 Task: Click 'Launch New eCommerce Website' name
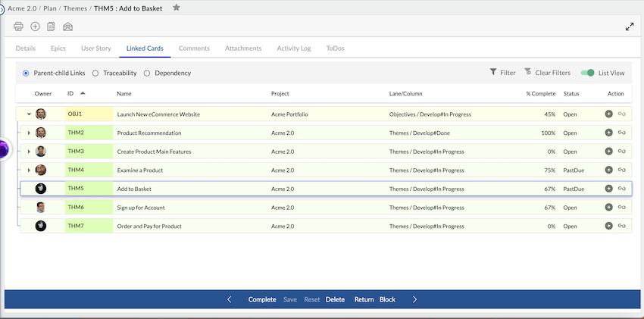coord(158,114)
